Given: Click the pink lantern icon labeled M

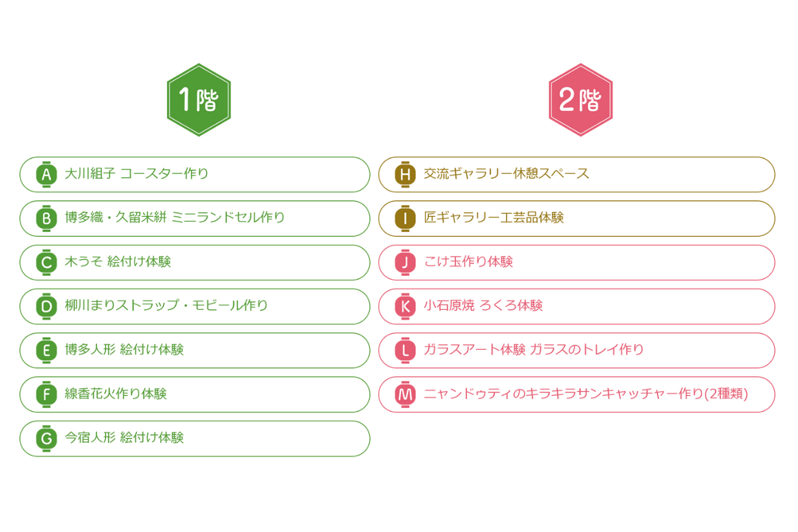Looking at the screenshot, I should [405, 394].
